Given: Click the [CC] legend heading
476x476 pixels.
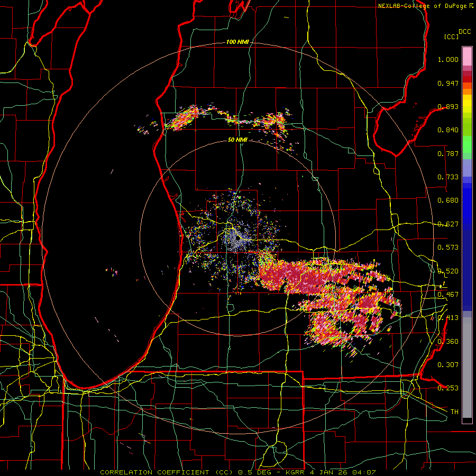Looking at the screenshot, I should [x=452, y=36].
